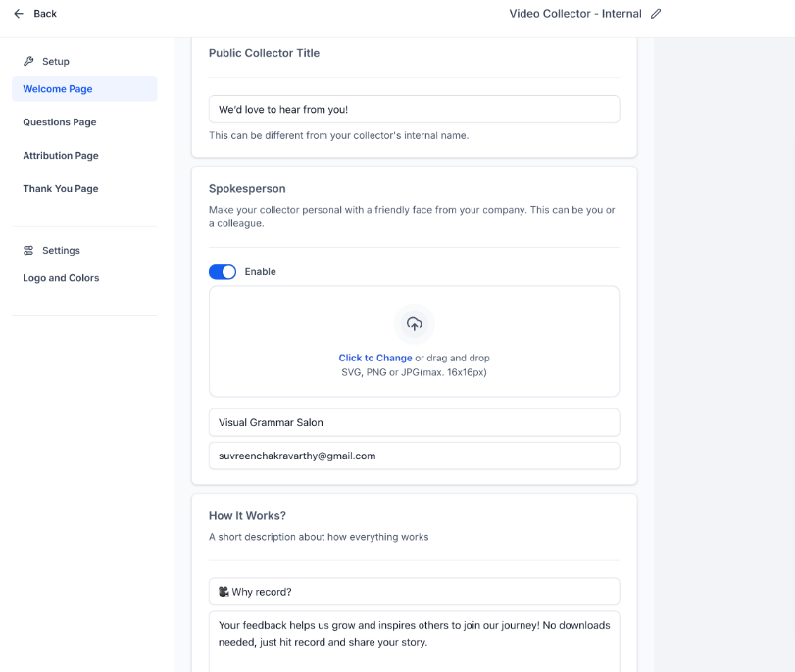Open the Attribution Page section

coord(61,156)
